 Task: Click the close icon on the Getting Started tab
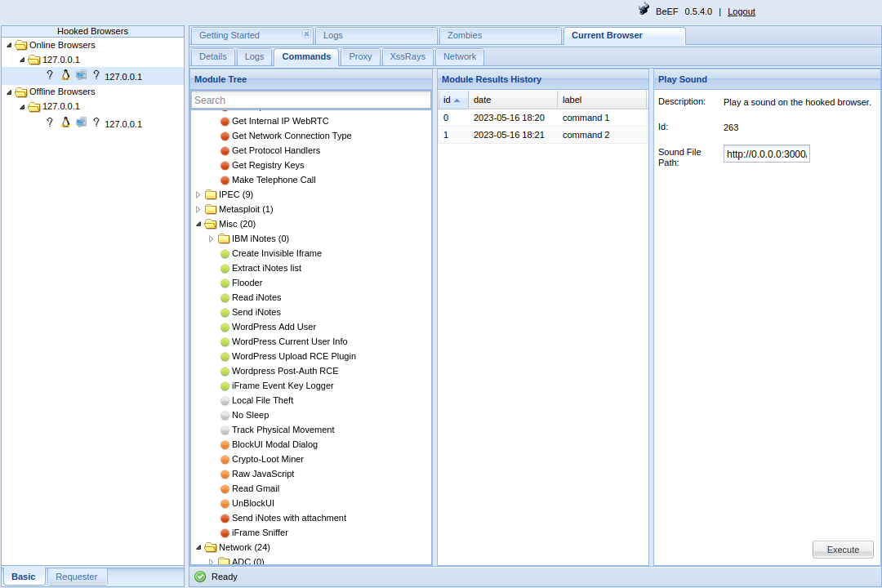[306, 34]
